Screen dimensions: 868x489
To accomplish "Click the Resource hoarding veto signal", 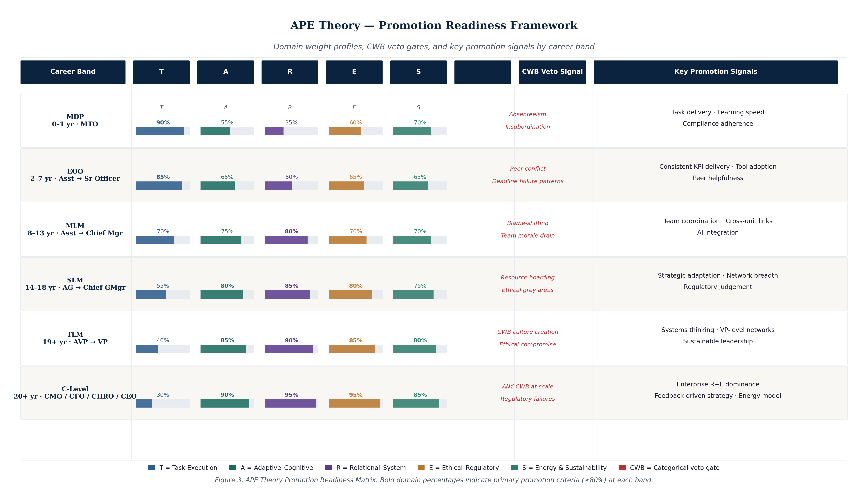I will coord(528,278).
